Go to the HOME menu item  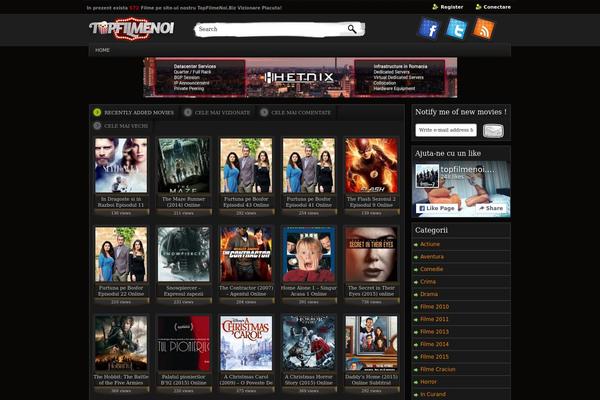coord(102,50)
